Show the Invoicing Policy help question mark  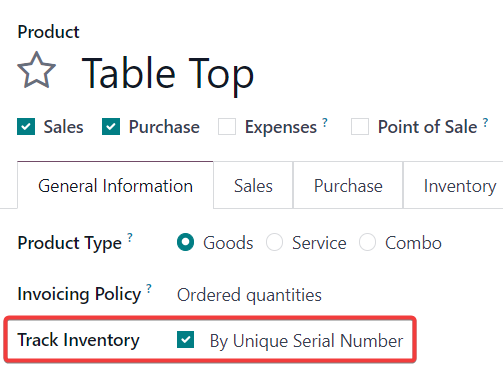click(149, 288)
